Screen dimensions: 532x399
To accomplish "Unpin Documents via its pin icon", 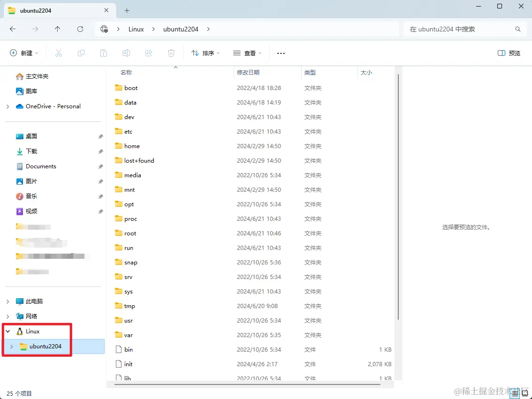I will coord(101,166).
